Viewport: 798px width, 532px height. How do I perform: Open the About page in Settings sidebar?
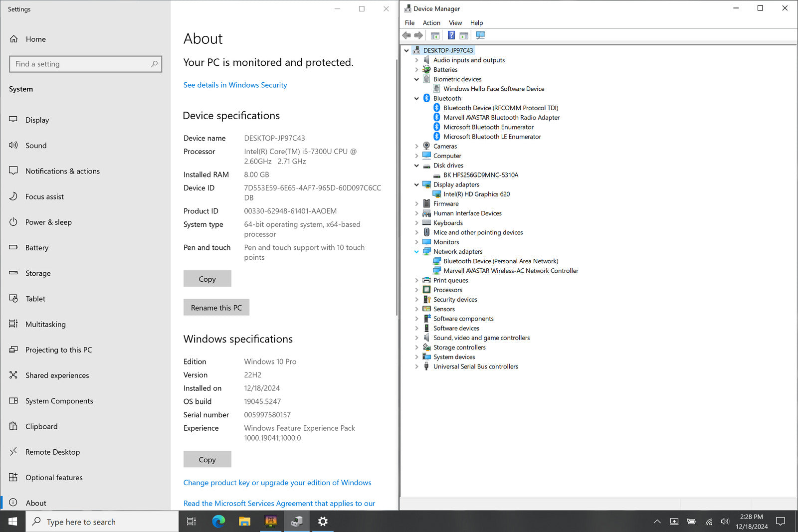(x=85, y=503)
